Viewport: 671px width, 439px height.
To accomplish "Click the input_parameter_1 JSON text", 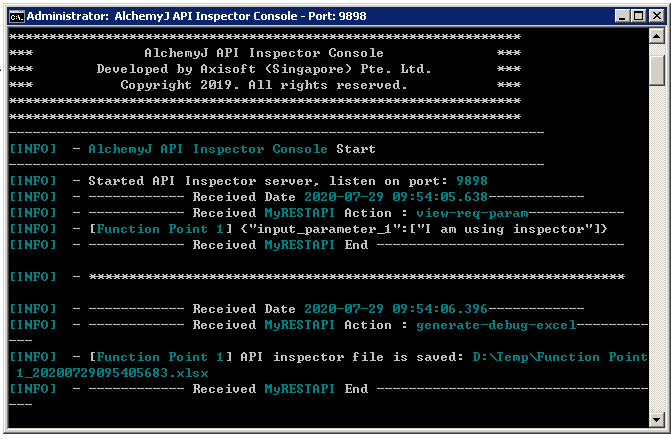I will pos(424,229).
